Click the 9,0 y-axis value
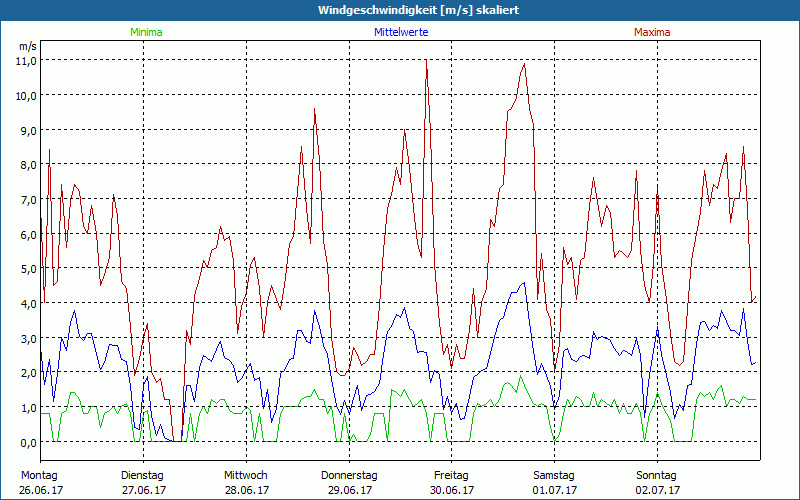The image size is (800, 500). click(x=28, y=130)
